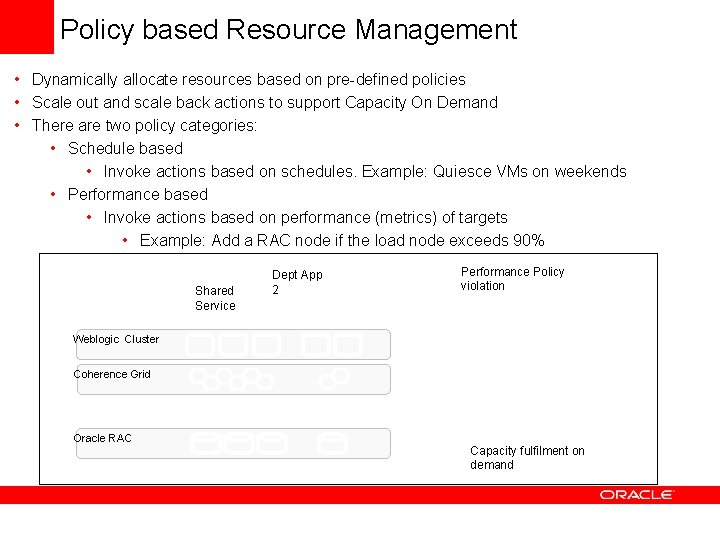The image size is (720, 540).
Task: Click the "Oracle RAC" label
Action: tap(102, 438)
